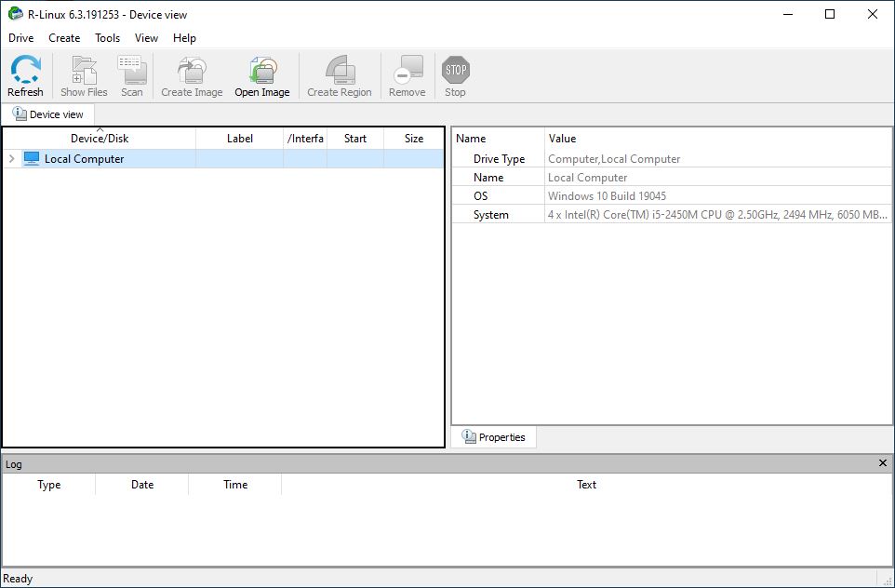Close the Log panel
Viewport: 895px width, 588px height.
point(883,463)
